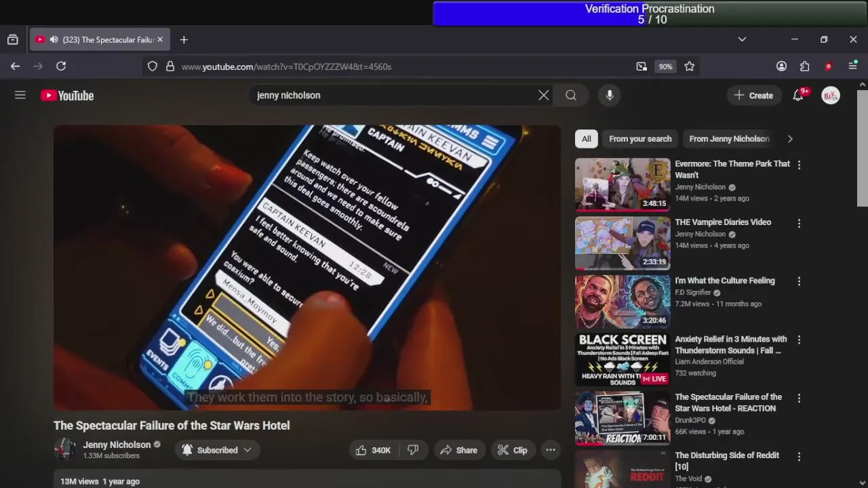Bookmark this page with star icon
This screenshot has width=868, height=488.
coord(690,66)
